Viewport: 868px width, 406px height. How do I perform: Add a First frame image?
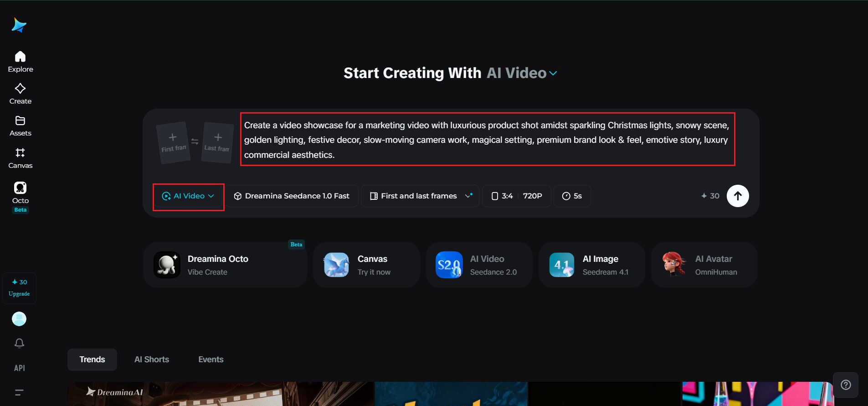pos(173,142)
